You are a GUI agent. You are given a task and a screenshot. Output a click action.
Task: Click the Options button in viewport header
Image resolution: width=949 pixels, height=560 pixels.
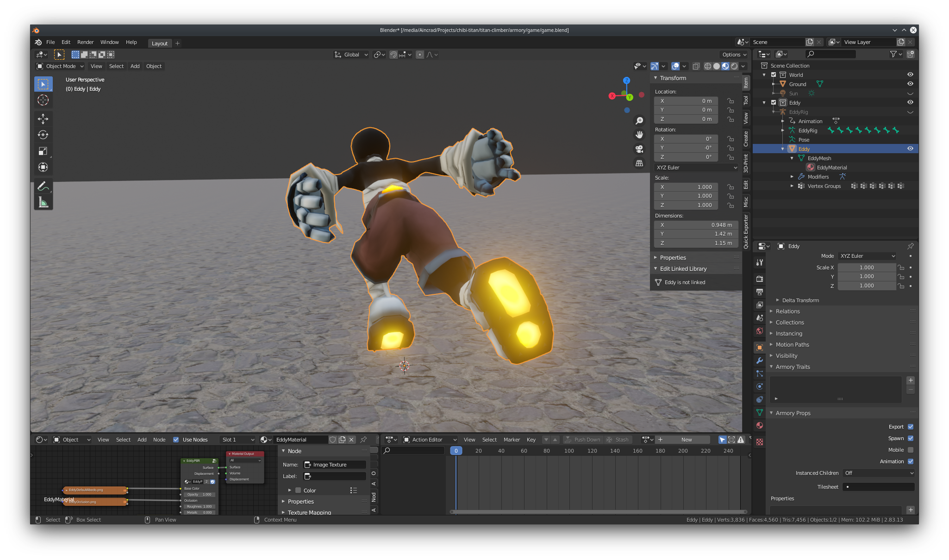734,55
